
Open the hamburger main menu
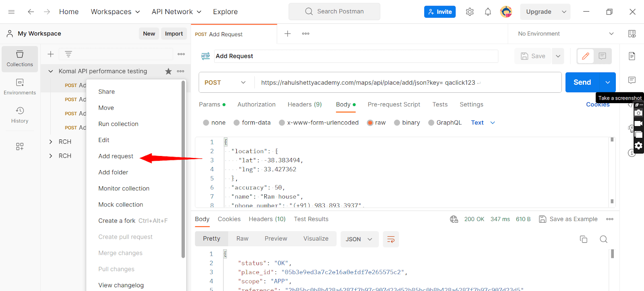click(x=11, y=12)
